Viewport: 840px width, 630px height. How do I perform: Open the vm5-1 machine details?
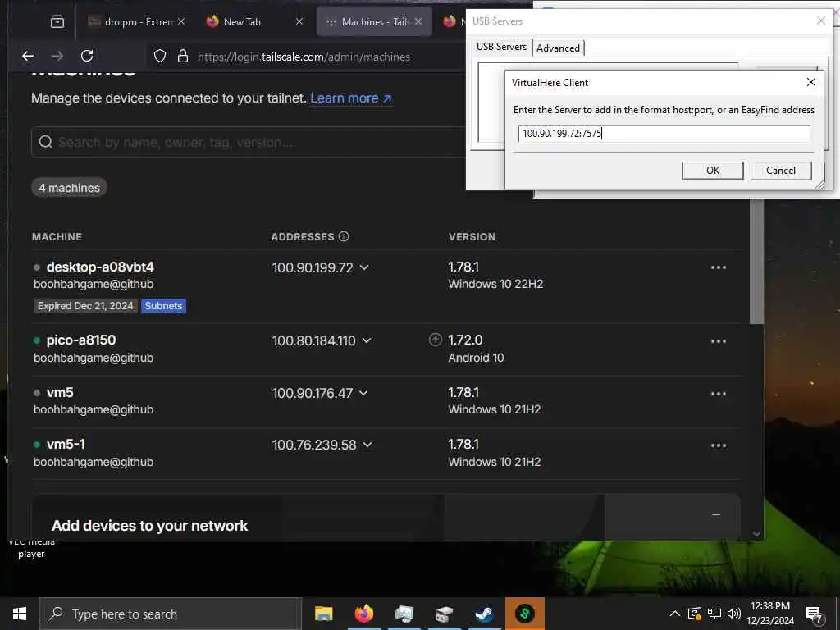coord(66,444)
